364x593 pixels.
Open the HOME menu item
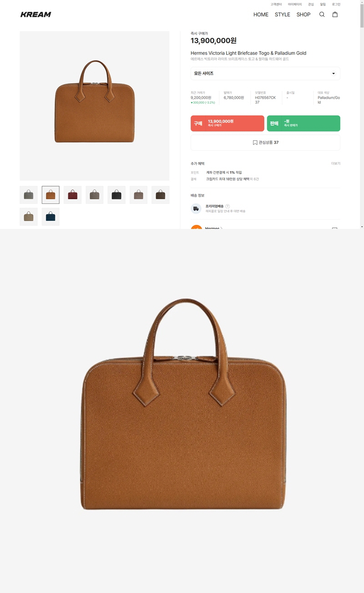tap(261, 15)
